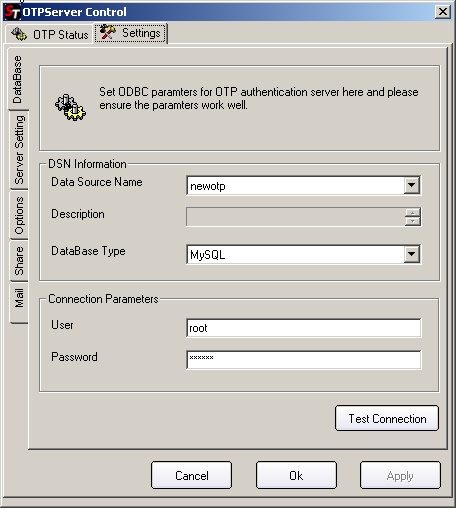The width and height of the screenshot is (456, 508).
Task: Click the Test Connection button
Action: point(387,418)
